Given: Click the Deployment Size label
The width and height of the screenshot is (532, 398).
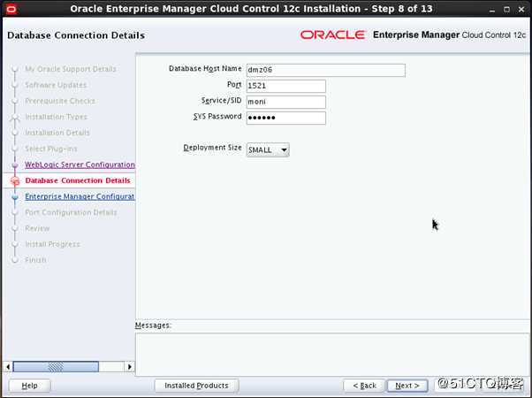Looking at the screenshot, I should [x=212, y=148].
